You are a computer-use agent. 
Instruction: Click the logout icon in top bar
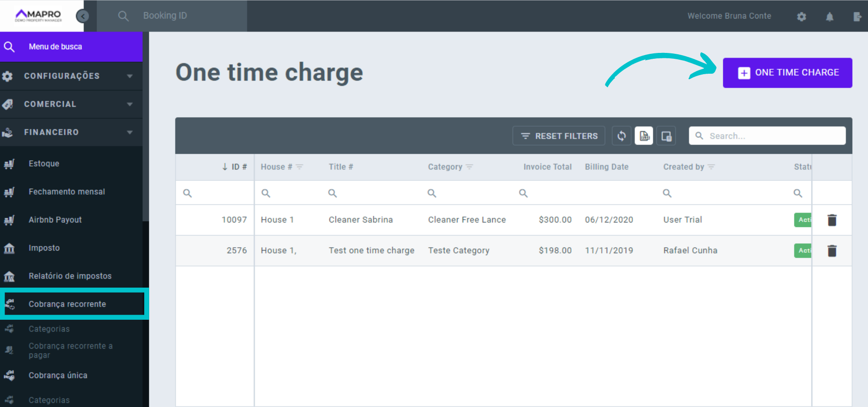coord(857,17)
